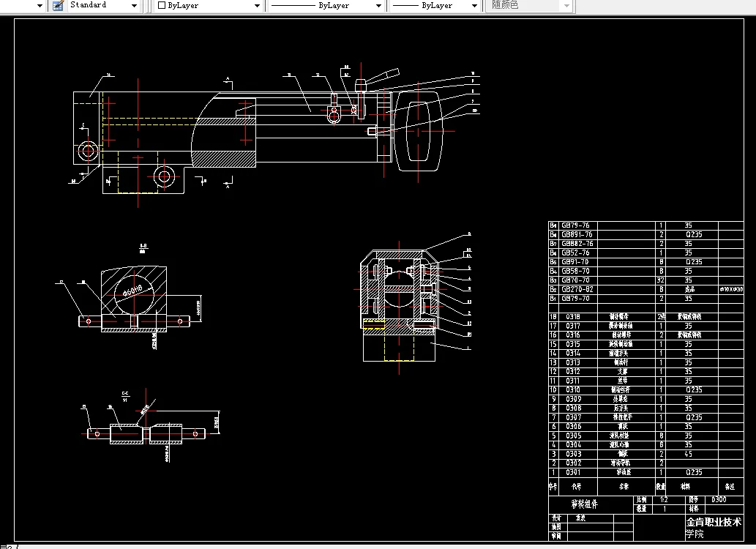The width and height of the screenshot is (756, 549).
Task: Select part code 0303 in the table
Action: [x=573, y=454]
